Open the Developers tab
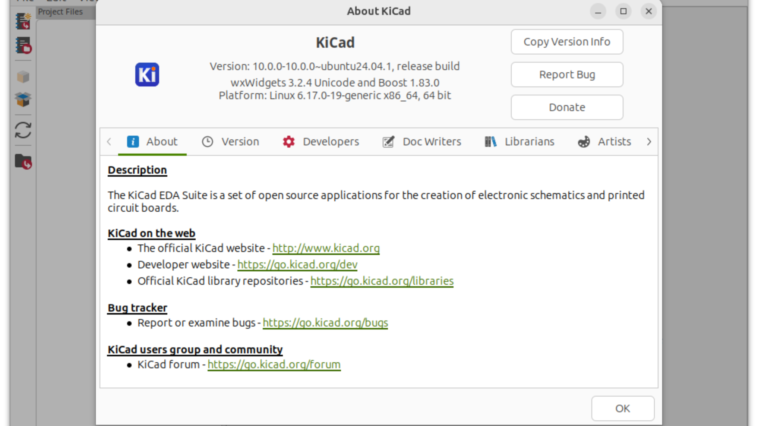 pyautogui.click(x=320, y=142)
